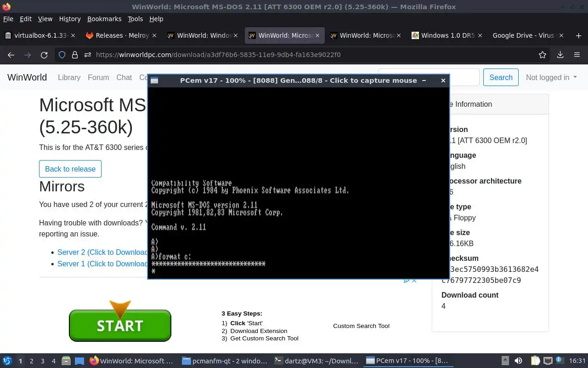Open the View menu

(45, 19)
